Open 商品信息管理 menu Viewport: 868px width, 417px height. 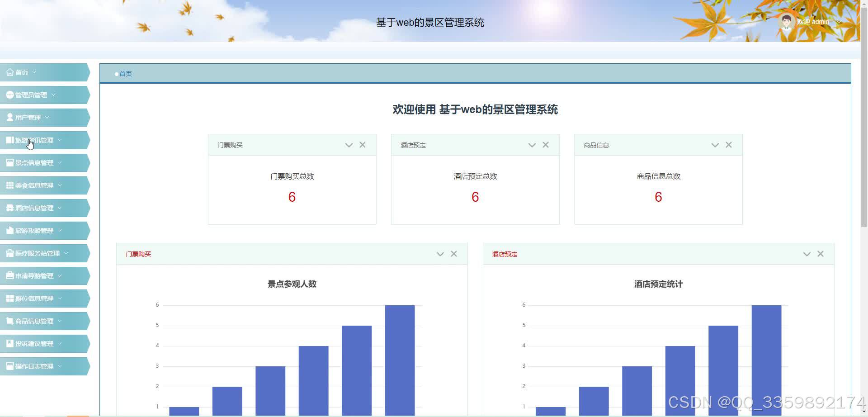45,321
